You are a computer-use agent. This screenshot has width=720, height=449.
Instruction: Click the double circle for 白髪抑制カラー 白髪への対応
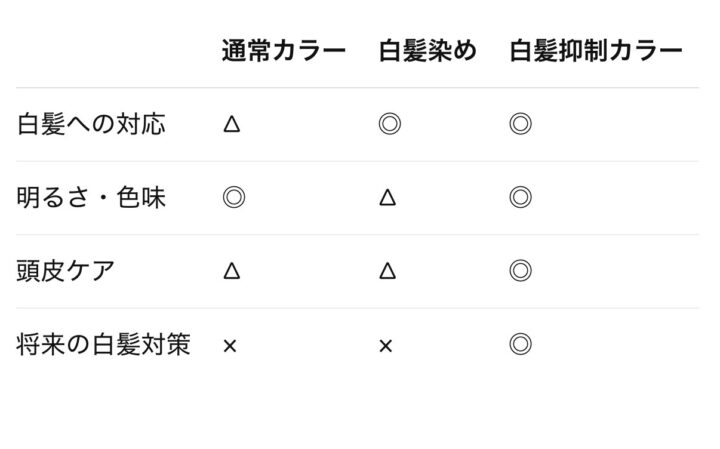[x=520, y=124]
